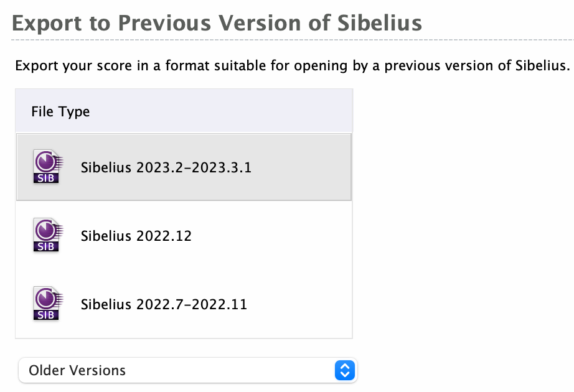This screenshot has width=574, height=392.
Task: Choose the Sibelius 2022.7-2022.11 option
Action: coord(163,304)
